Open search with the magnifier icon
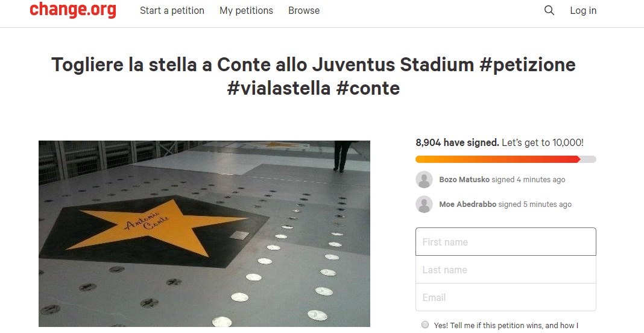Viewport: 644px width, 333px height. (549, 10)
